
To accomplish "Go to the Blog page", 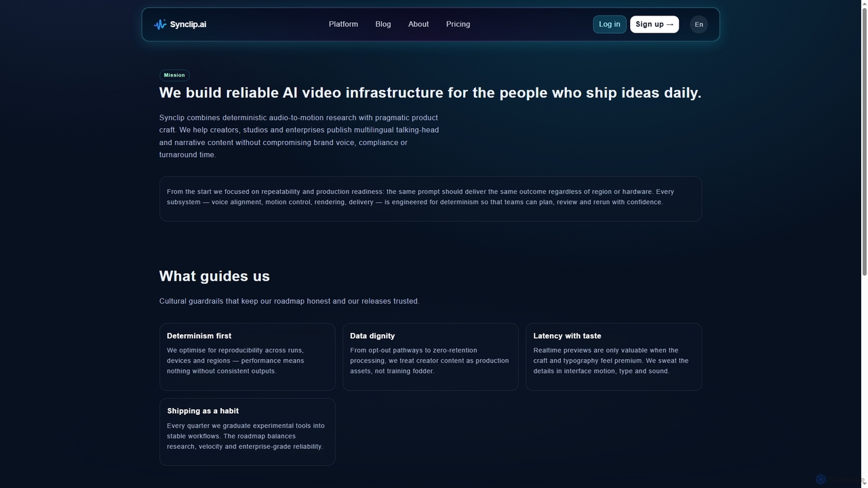I will click(x=383, y=24).
